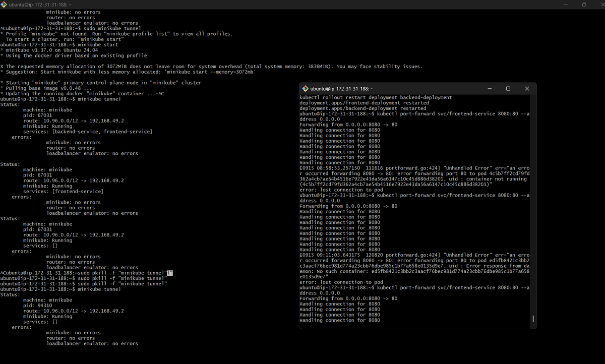Click the 'pid: 94310' line
The image size is (605, 364).
[x=37, y=306]
